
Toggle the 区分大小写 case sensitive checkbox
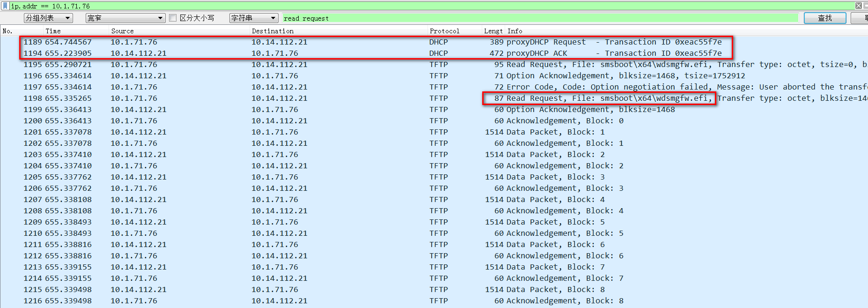[x=173, y=18]
